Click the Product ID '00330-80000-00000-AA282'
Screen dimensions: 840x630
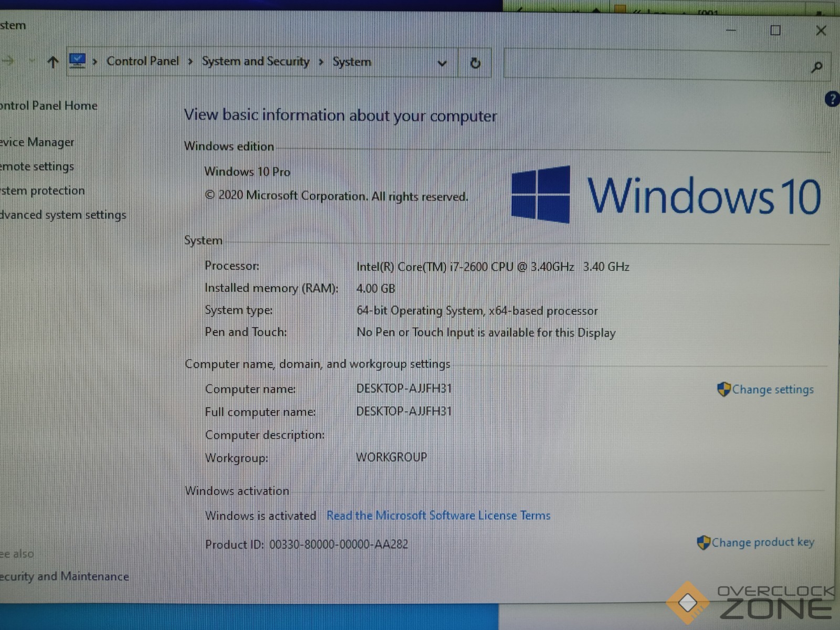tap(339, 544)
